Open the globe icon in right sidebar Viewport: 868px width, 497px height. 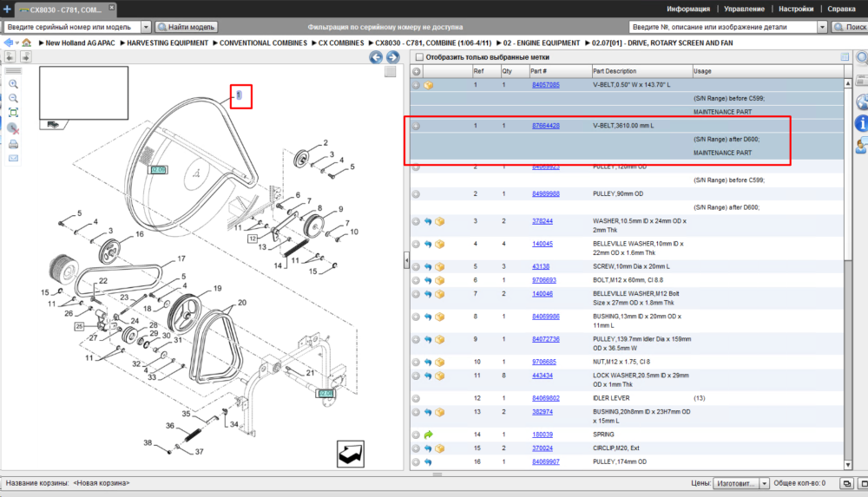[862, 101]
